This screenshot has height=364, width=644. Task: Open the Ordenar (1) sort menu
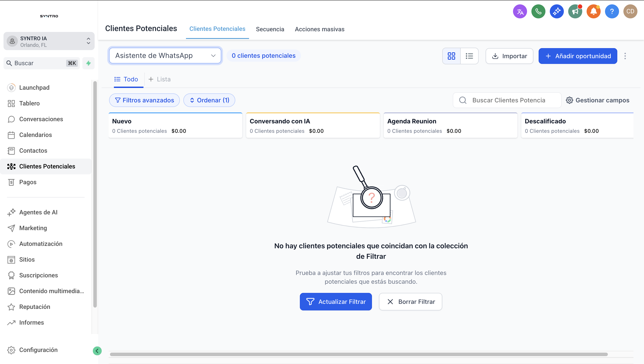[x=209, y=100]
